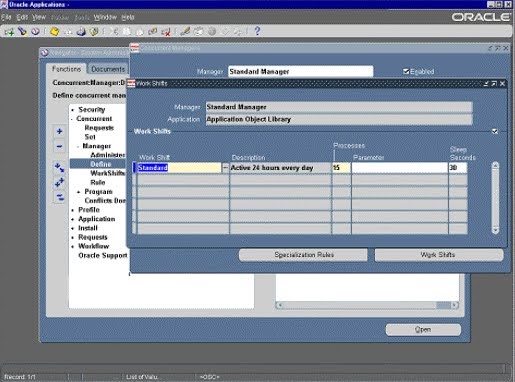515x382 pixels.
Task: Click the left arrow of Navigator horizontal scrollbar
Action: click(x=280, y=305)
